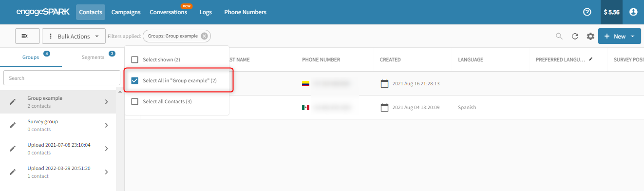Image resolution: width=644 pixels, height=191 pixels.
Task: Open the New button dropdown arrow
Action: click(632, 37)
